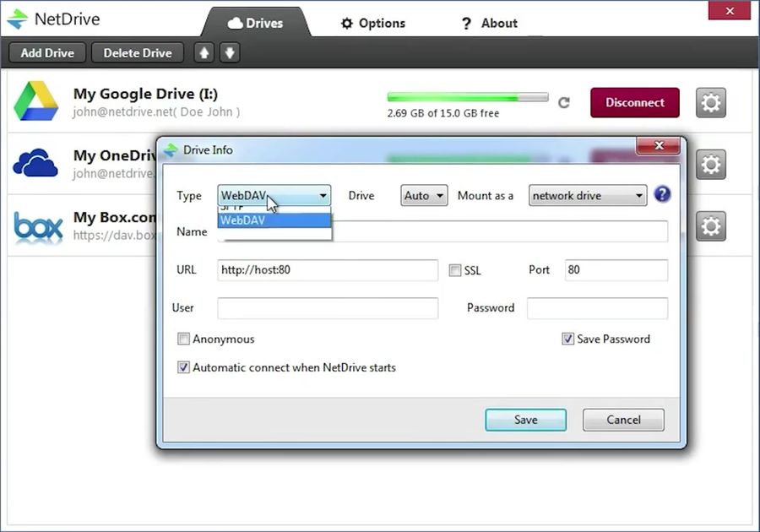
Task: Select the OneDrive cloud logo icon
Action: click(35, 163)
